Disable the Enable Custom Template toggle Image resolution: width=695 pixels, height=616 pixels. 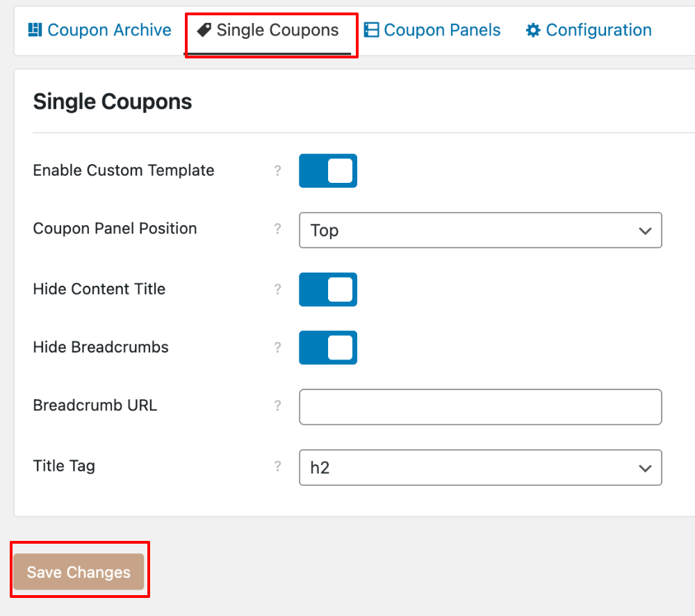(327, 171)
